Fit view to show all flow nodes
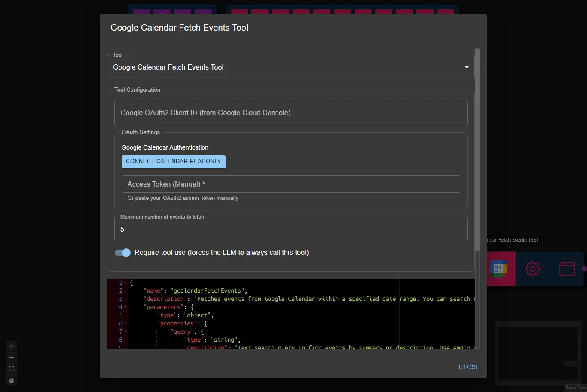 [11, 368]
